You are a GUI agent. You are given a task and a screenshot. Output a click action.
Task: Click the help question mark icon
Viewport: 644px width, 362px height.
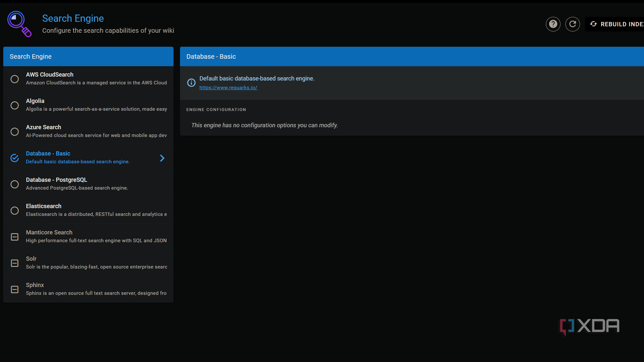coord(553,24)
